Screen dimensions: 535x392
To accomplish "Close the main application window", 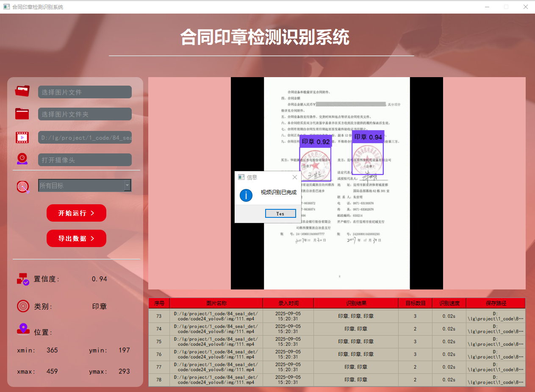I will point(525,7).
